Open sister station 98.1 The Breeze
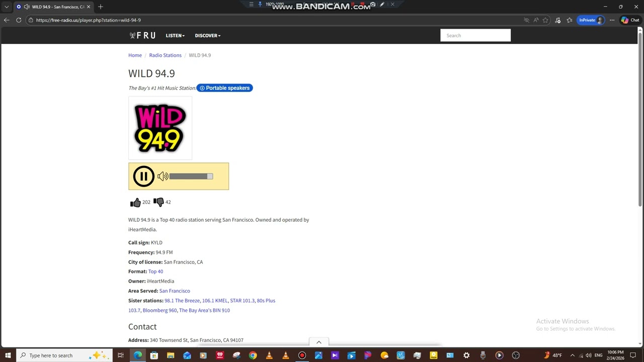Image resolution: width=644 pixels, height=362 pixels. (x=182, y=301)
